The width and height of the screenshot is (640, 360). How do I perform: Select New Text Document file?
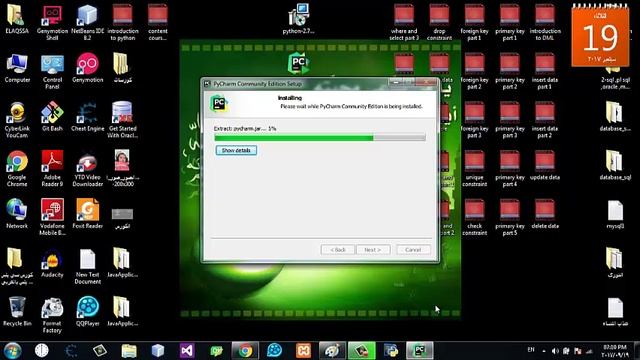[87, 266]
